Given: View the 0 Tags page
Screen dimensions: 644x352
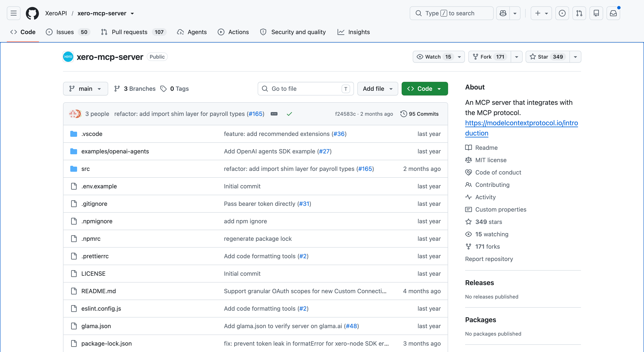Looking at the screenshot, I should click(175, 89).
